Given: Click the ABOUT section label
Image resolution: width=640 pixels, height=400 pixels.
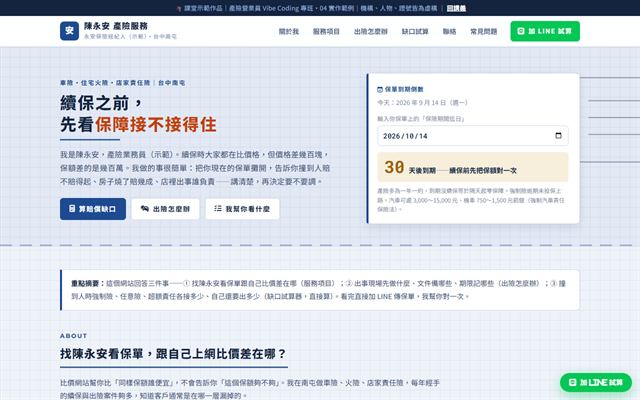Looking at the screenshot, I should point(73,336).
